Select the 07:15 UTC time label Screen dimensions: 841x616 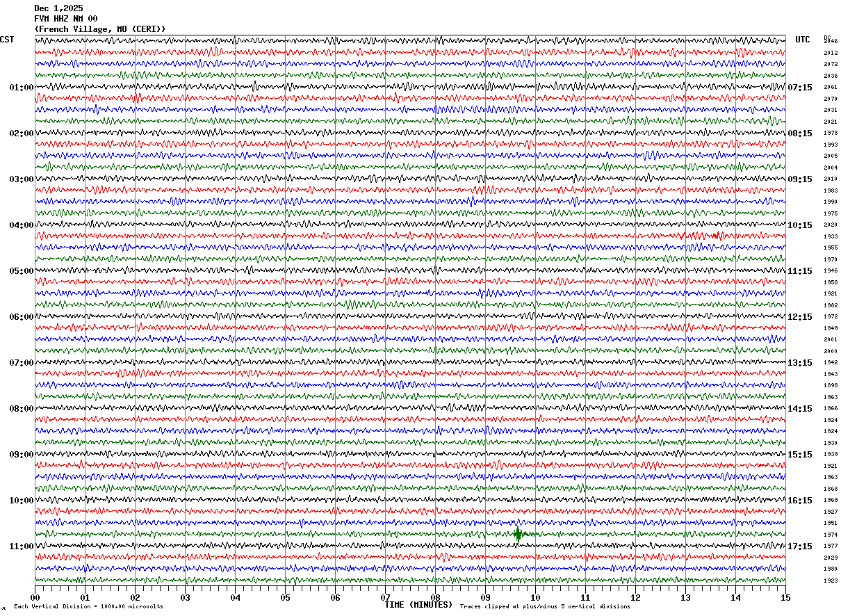click(x=800, y=88)
